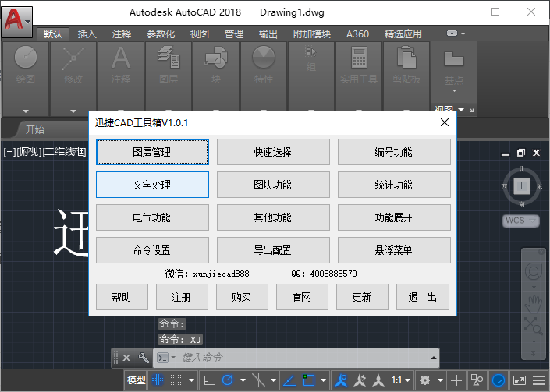
Task: Toggle object snap tracking in status bar
Action: tap(289, 380)
